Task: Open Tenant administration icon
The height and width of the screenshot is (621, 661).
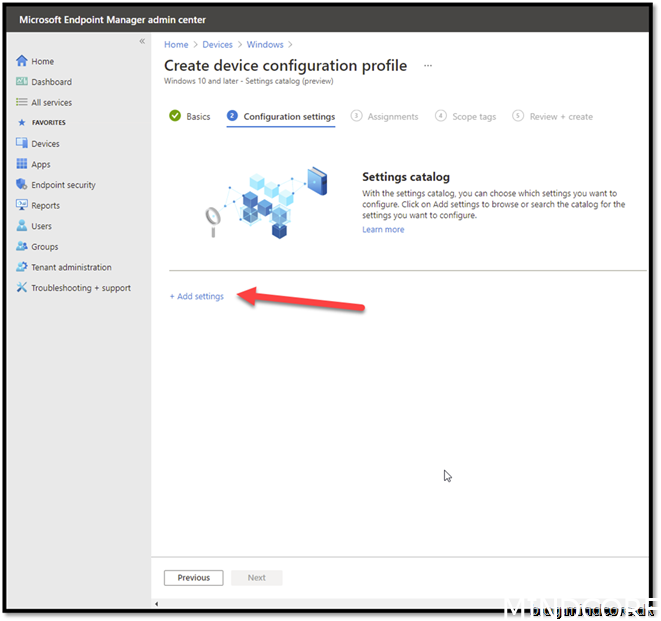Action: [22, 267]
